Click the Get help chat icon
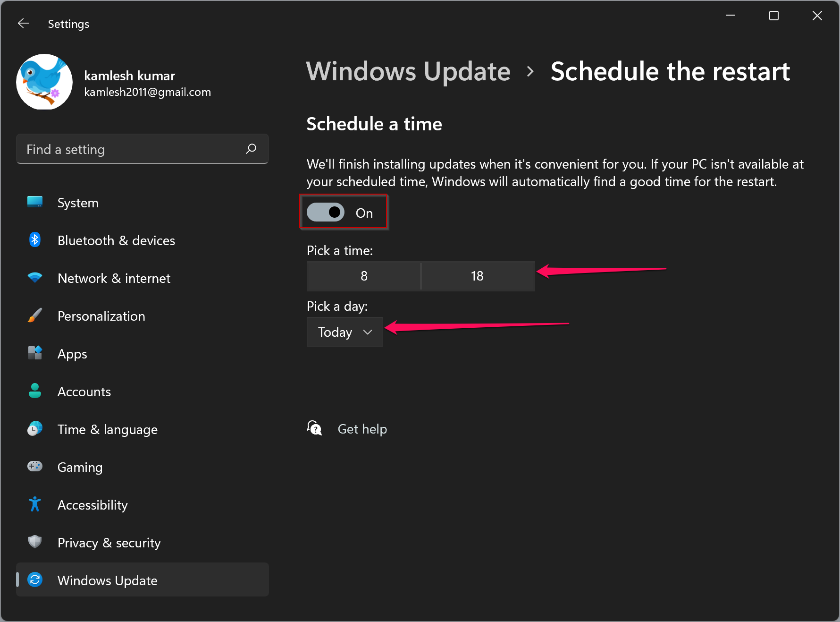Image resolution: width=840 pixels, height=622 pixels. tap(314, 428)
